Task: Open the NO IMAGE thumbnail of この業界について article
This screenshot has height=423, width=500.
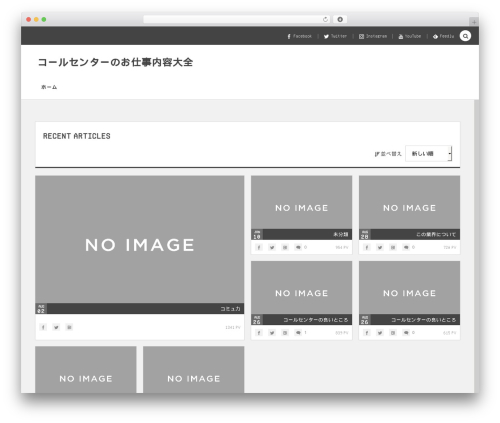Action: tap(409, 203)
